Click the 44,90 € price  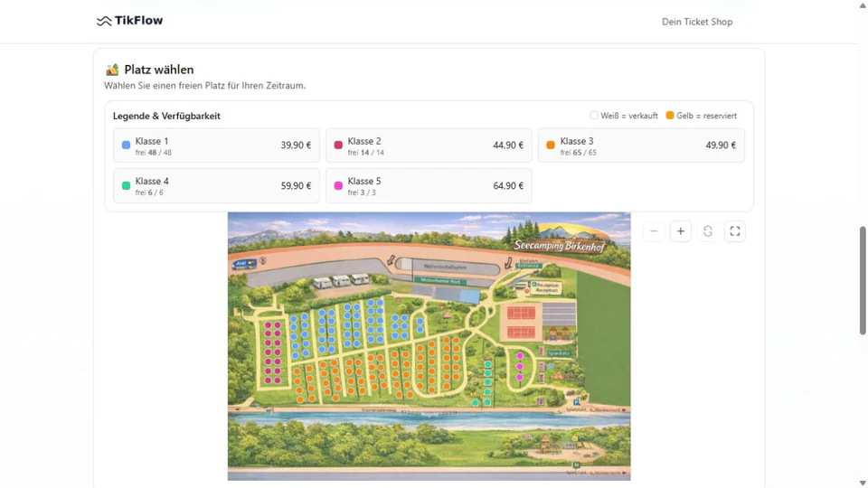click(508, 145)
